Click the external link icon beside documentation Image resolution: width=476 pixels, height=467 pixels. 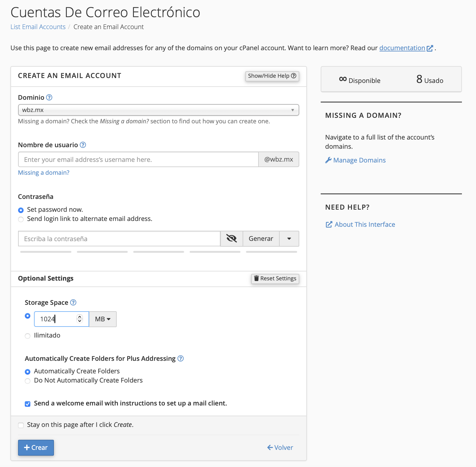click(x=430, y=48)
